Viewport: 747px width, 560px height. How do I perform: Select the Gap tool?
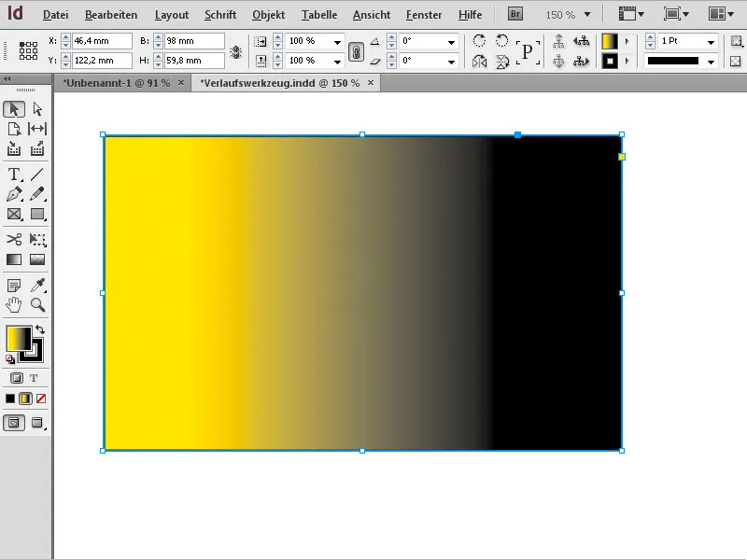pyautogui.click(x=37, y=129)
